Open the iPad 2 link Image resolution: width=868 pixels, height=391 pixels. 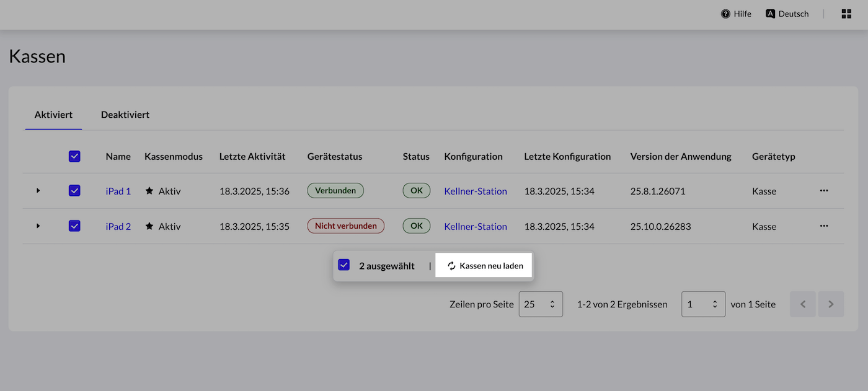118,226
